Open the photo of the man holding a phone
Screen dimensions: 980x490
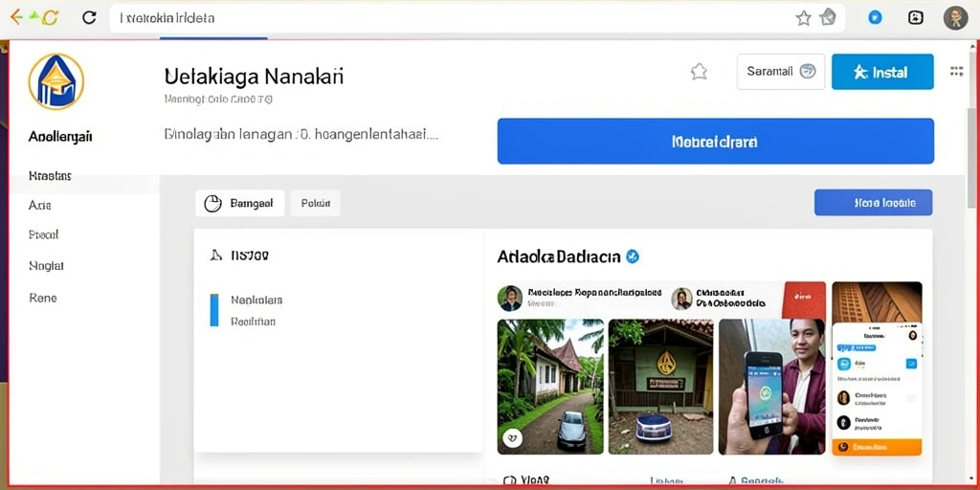[772, 387]
